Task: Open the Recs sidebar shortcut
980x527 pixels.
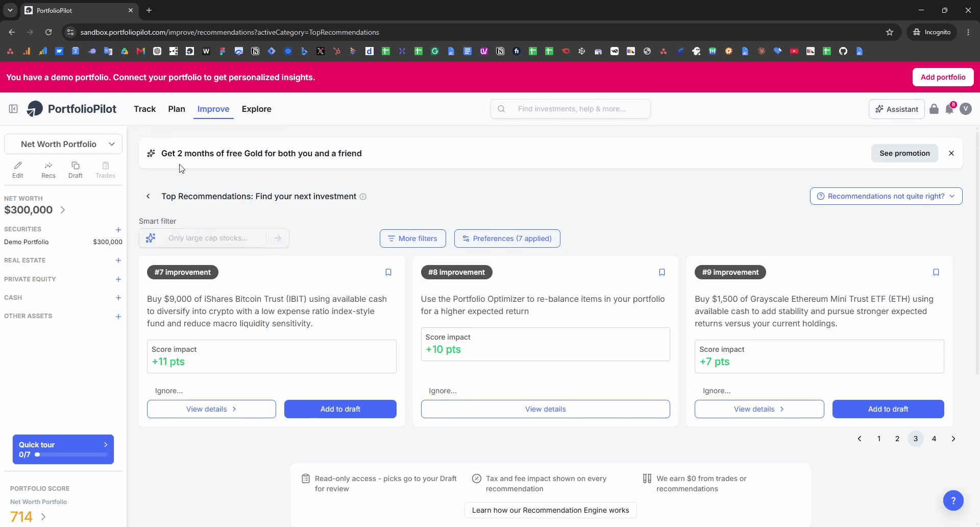Action: pos(48,170)
